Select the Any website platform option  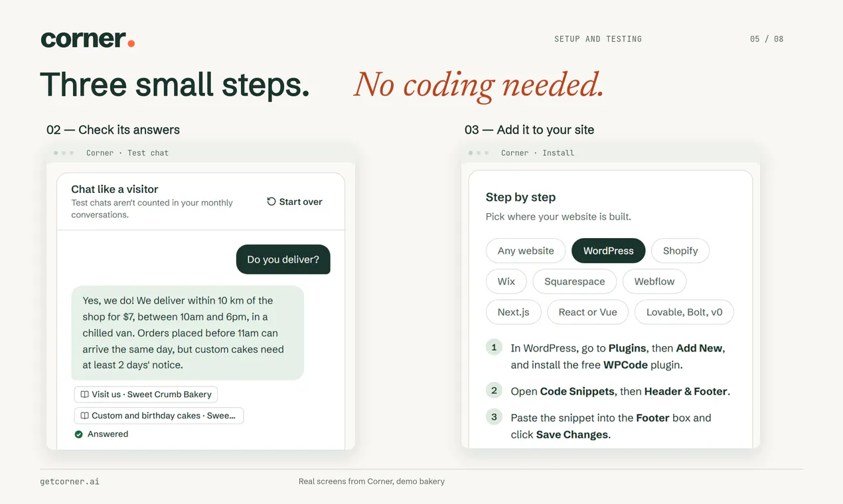pyautogui.click(x=526, y=251)
